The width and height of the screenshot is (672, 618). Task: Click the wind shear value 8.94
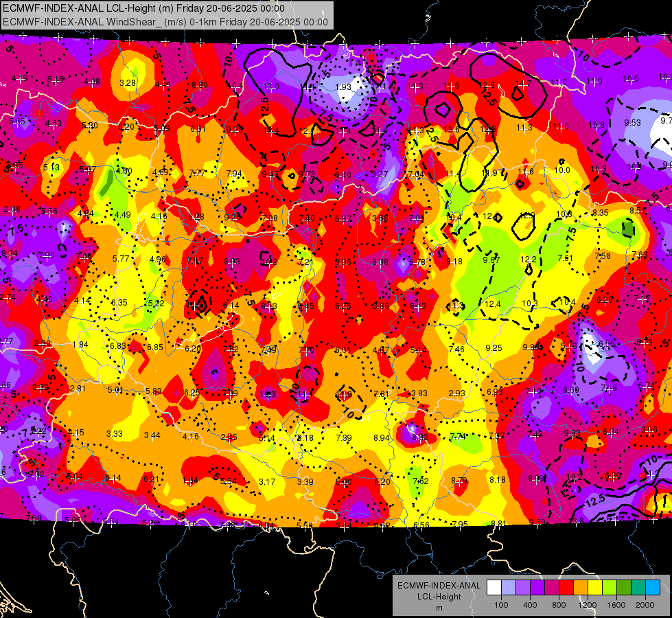coord(382,437)
